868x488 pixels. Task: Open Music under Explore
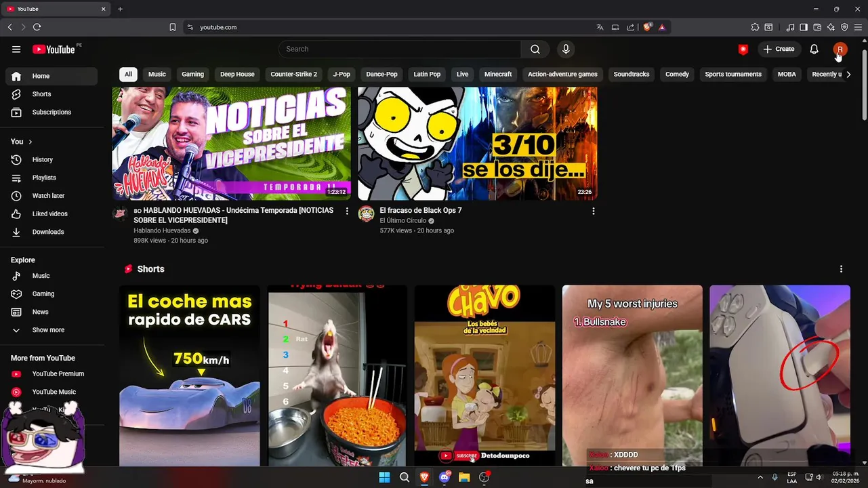[51, 276]
